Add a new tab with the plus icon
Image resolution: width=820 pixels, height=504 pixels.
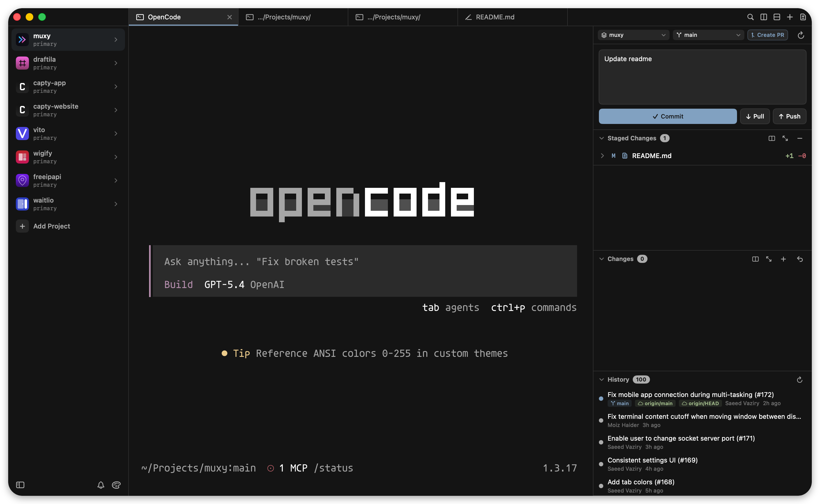tap(789, 17)
